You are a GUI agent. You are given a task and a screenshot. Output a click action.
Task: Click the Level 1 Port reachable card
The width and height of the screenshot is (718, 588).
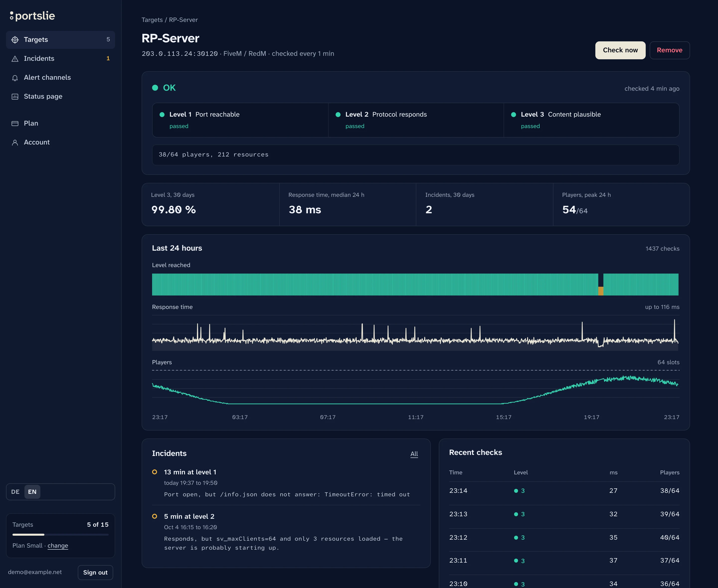tap(240, 120)
